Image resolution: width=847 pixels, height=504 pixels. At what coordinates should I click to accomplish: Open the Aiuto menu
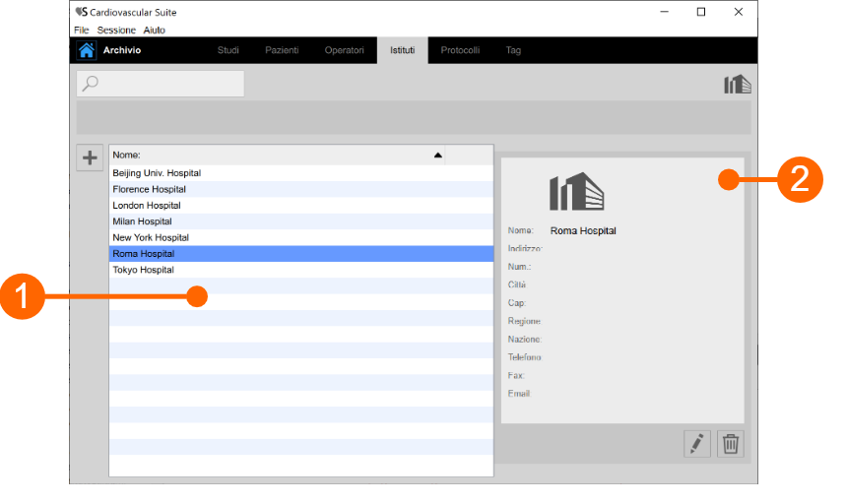click(155, 31)
